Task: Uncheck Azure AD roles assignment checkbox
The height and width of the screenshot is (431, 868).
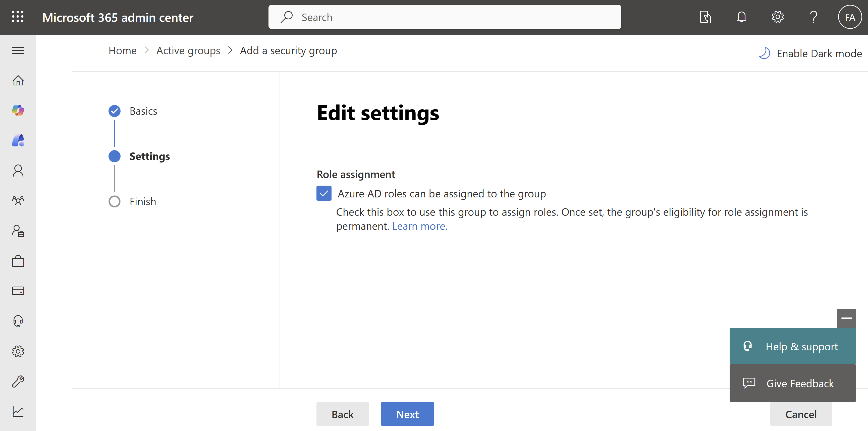Action: click(x=324, y=193)
